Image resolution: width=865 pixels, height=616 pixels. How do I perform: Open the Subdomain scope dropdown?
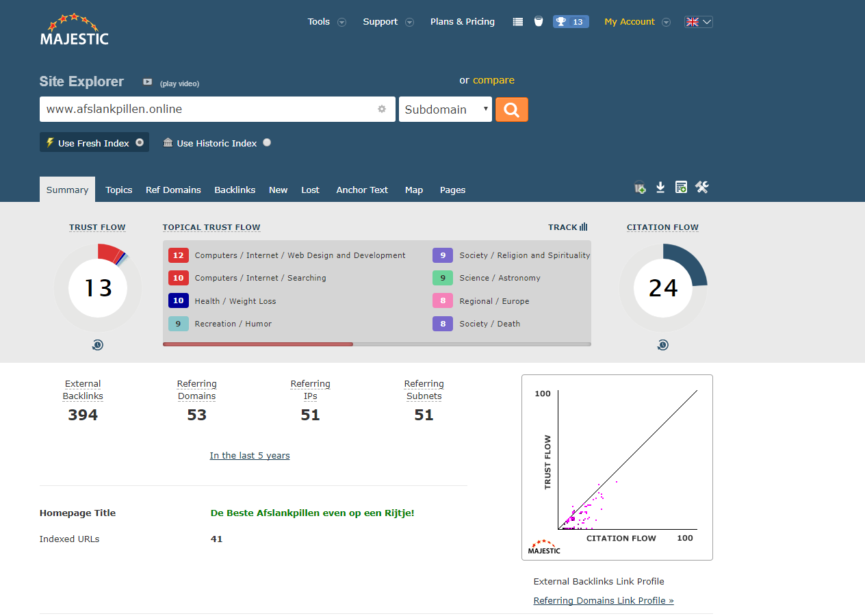pyautogui.click(x=446, y=110)
